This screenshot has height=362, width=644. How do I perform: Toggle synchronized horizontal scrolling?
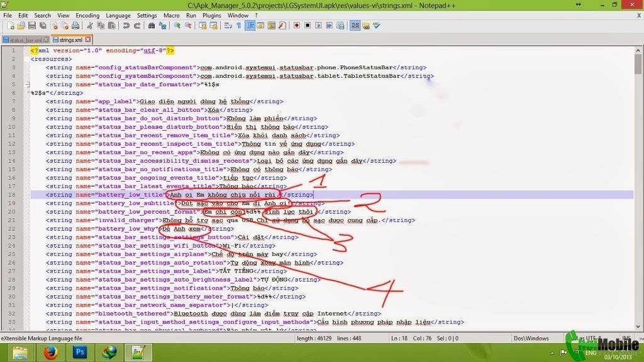(x=214, y=26)
